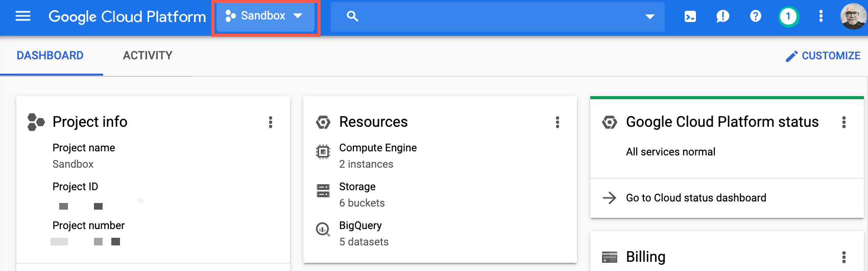Image resolution: width=868 pixels, height=271 pixels.
Task: Click the search magnifier icon
Action: pos(352,16)
